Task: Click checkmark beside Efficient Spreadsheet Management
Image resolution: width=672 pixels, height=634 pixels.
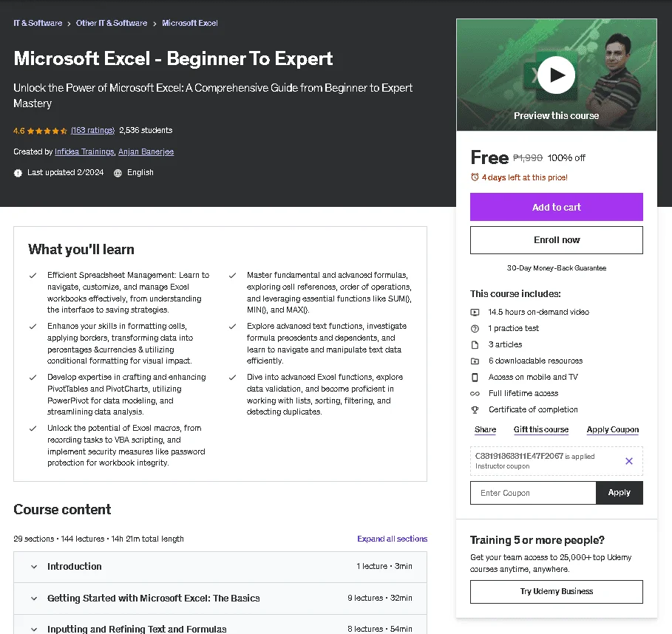Action: click(33, 276)
